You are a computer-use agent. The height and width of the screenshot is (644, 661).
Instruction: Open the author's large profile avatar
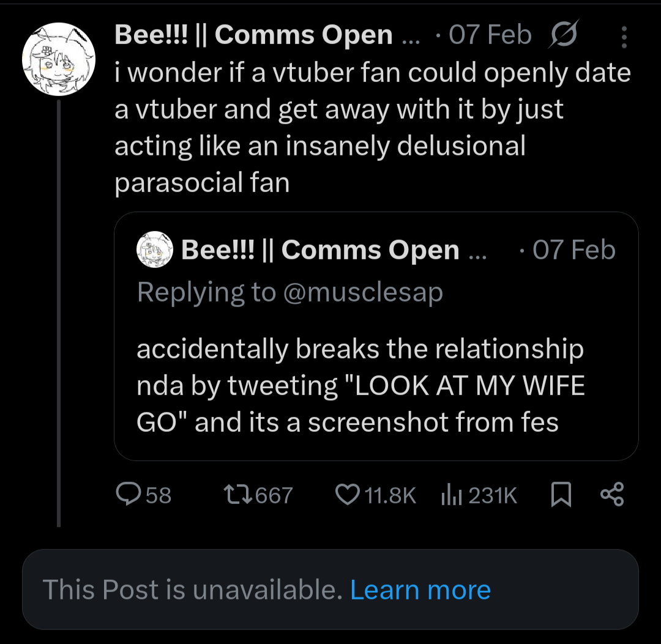pos(59,59)
